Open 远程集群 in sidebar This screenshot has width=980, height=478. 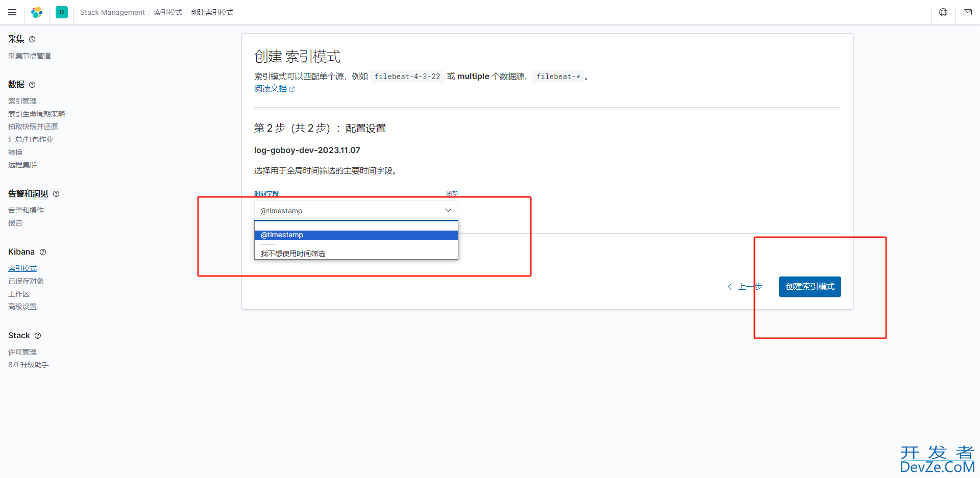pyautogui.click(x=22, y=165)
